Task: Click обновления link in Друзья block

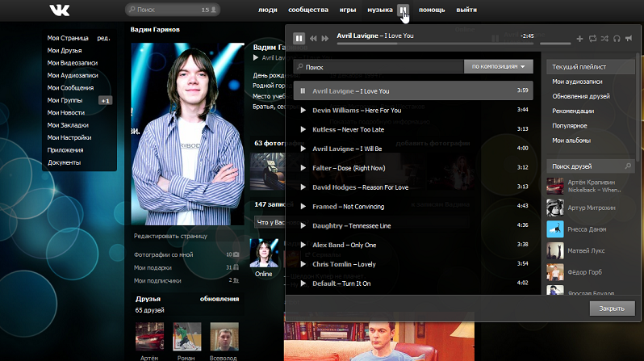Action: coord(220,299)
